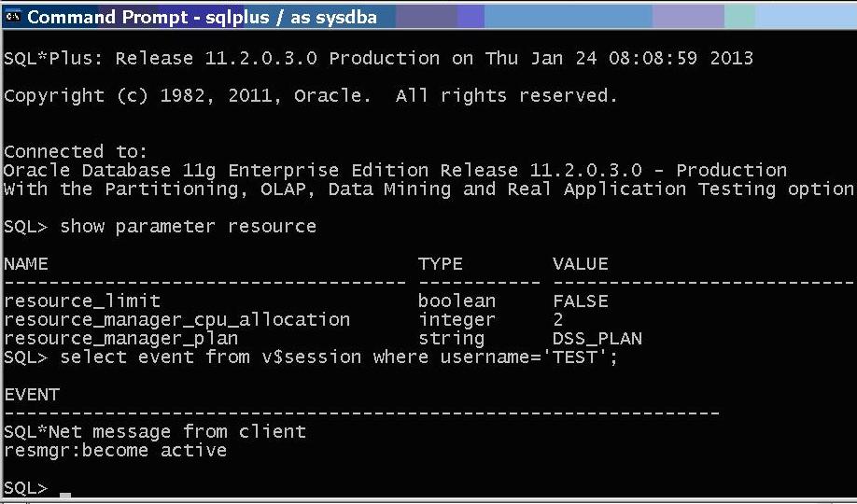The image size is (857, 504).
Task: Click the final SQL> prompt at the cursor
Action: click(x=26, y=487)
